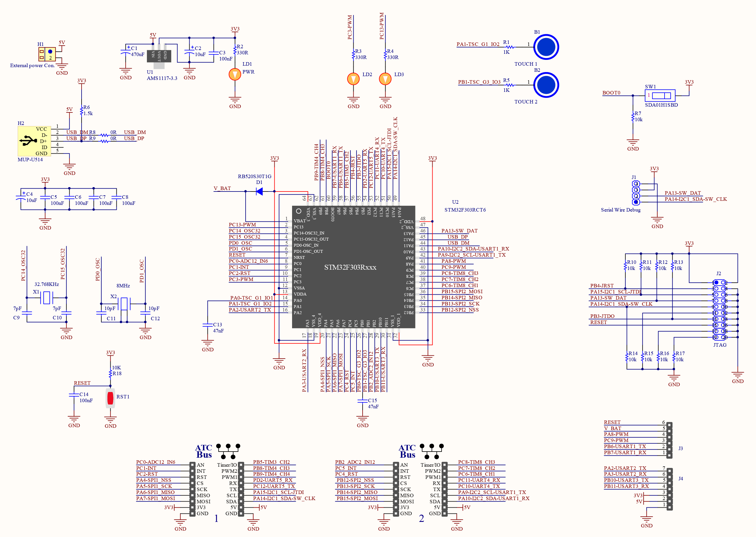Click the 'MUP-U514' part label

[30, 160]
